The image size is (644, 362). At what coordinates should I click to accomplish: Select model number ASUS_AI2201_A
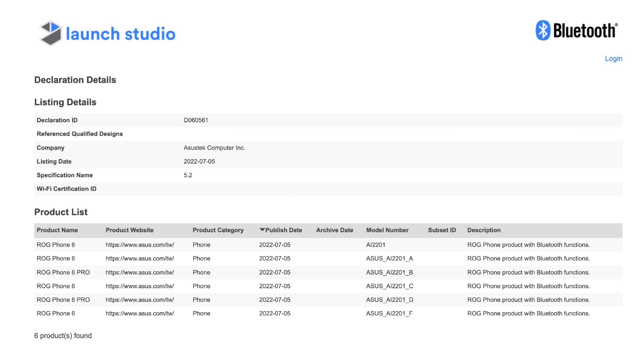[389, 259]
